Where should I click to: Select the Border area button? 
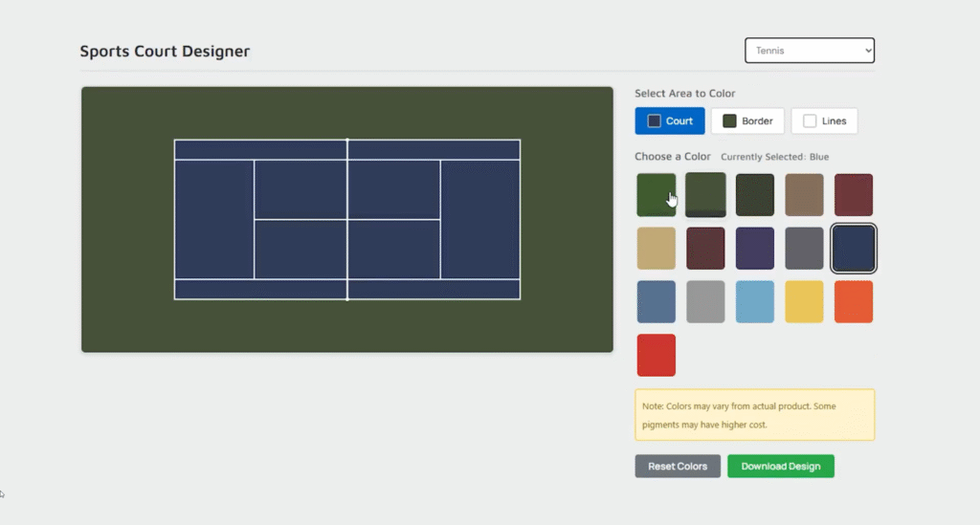[747, 121]
